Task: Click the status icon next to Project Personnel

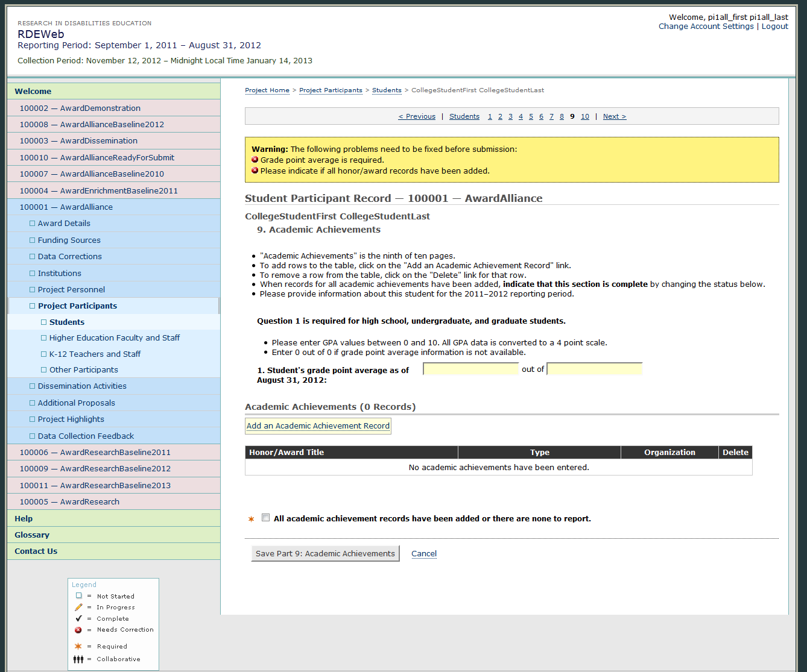Action: pos(33,290)
